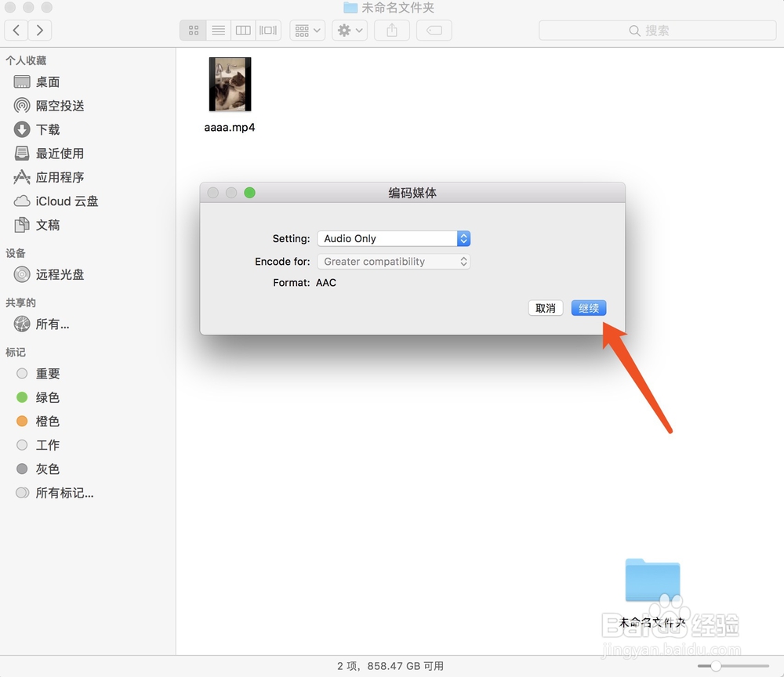Click the 继续 button to confirm encoding
784x677 pixels.
(x=588, y=308)
